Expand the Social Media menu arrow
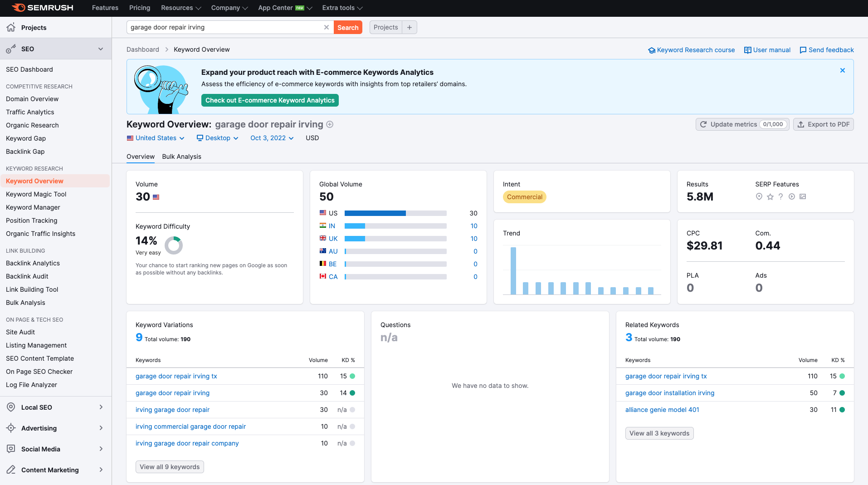 click(101, 449)
